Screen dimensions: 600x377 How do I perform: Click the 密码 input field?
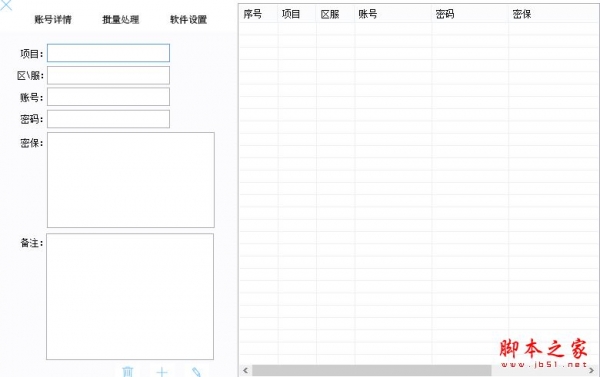[x=108, y=119]
